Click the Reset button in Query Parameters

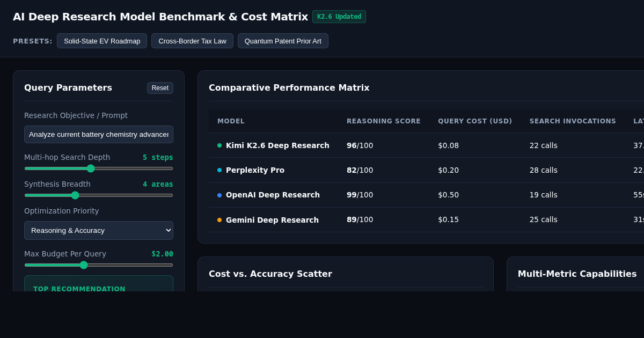pos(160,88)
